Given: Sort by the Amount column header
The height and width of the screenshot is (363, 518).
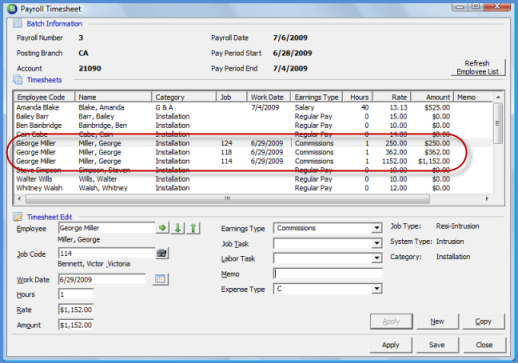Looking at the screenshot, I should coord(432,97).
